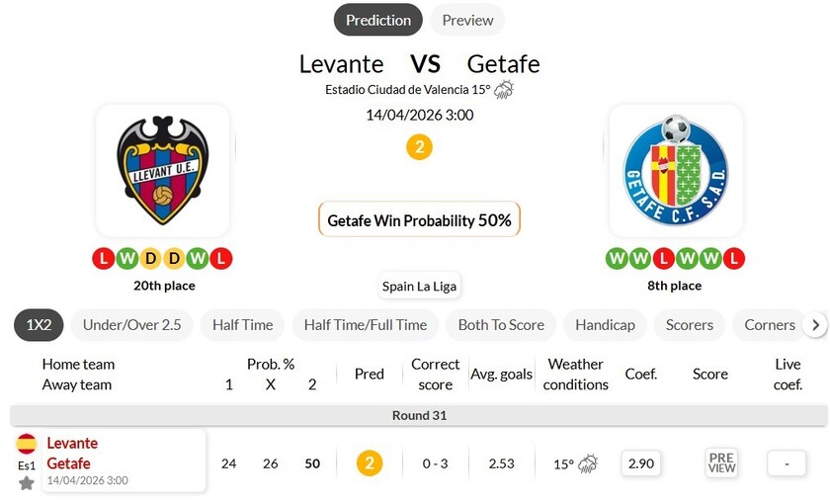Click the favorite star icon under Es1
The height and width of the screenshot is (504, 830).
(x=27, y=483)
